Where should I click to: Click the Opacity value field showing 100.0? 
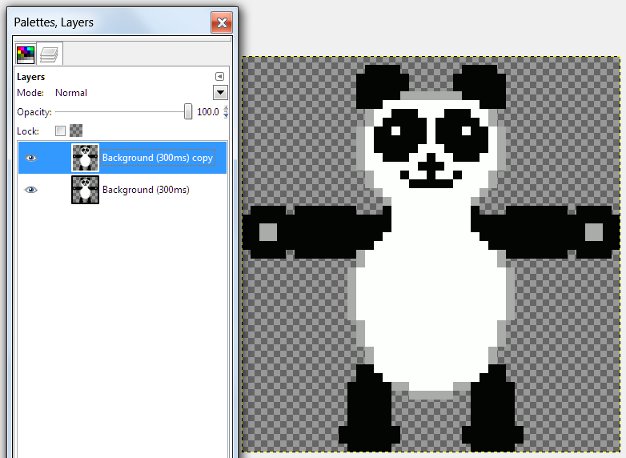pos(207,112)
